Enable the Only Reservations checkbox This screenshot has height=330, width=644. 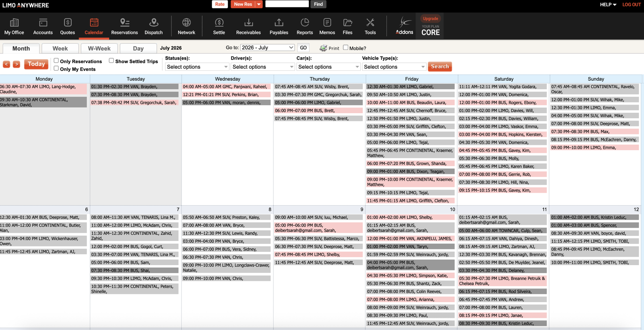pyautogui.click(x=56, y=61)
